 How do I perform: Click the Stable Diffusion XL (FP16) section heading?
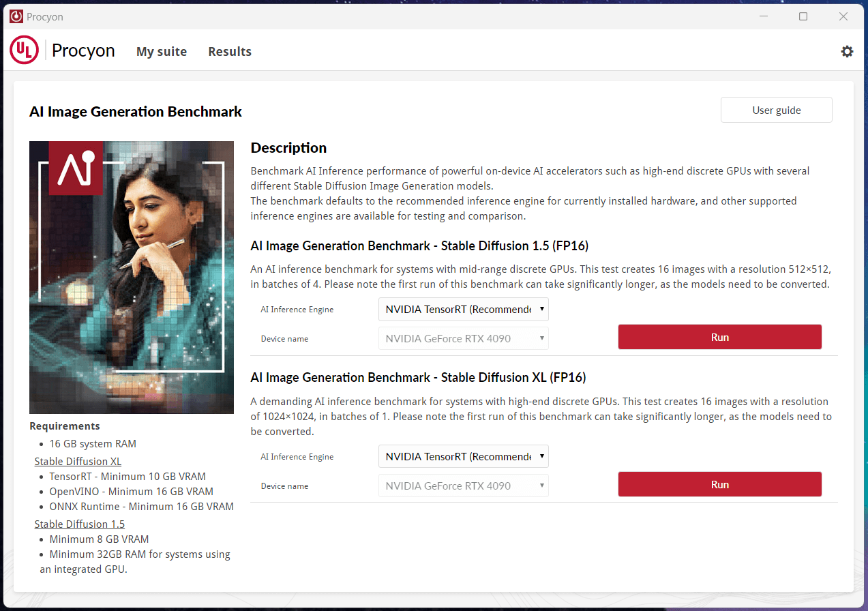click(x=418, y=377)
